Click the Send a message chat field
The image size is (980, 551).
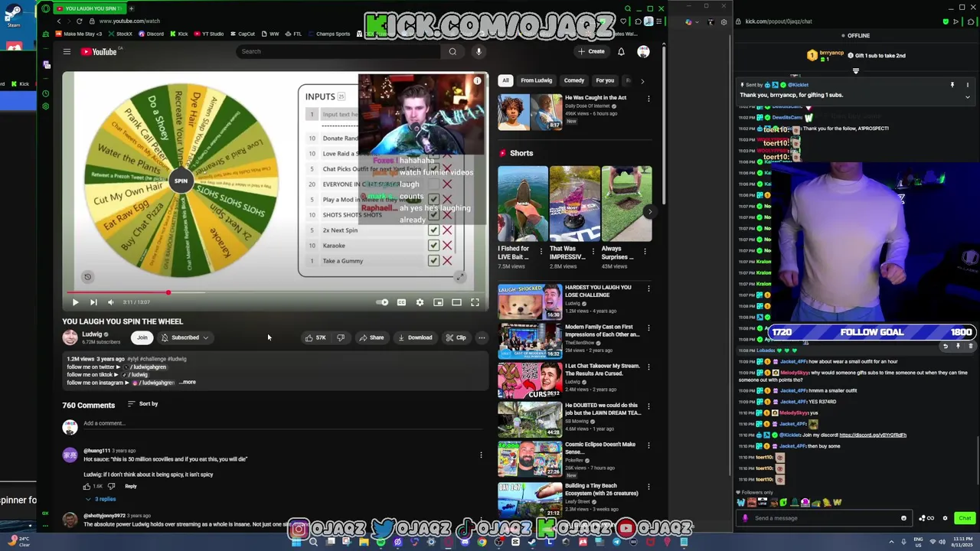pos(823,518)
